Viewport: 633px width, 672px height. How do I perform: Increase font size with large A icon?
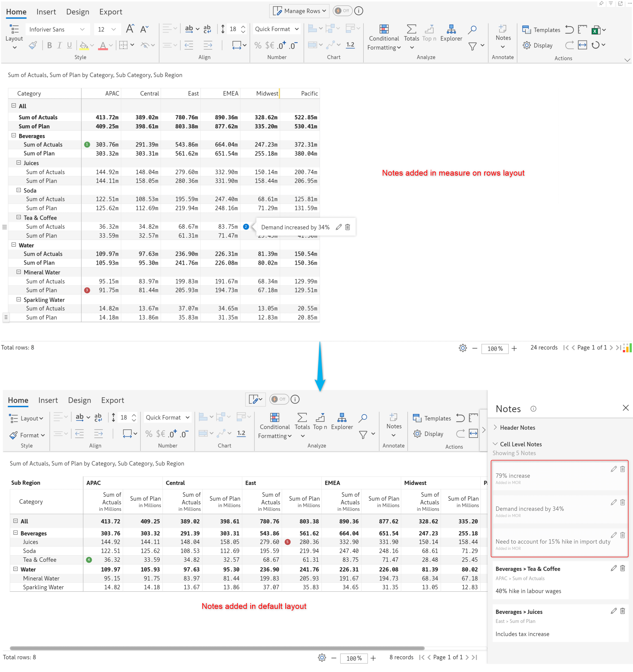130,29
